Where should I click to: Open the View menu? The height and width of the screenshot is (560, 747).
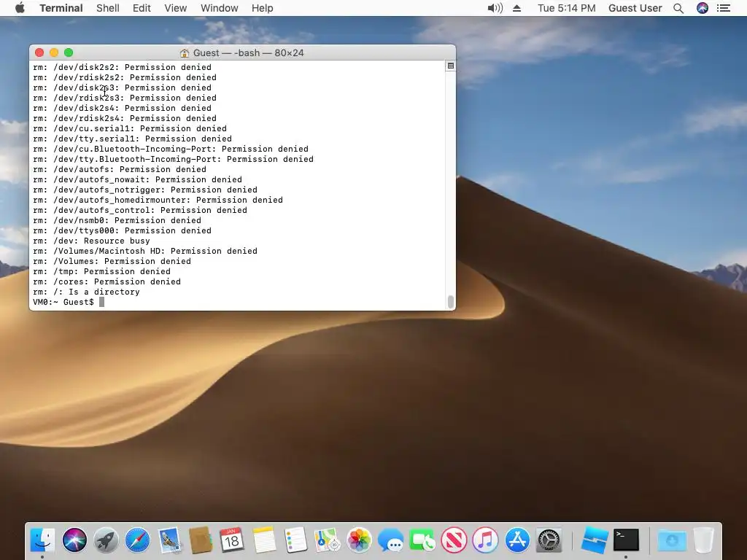tap(175, 8)
